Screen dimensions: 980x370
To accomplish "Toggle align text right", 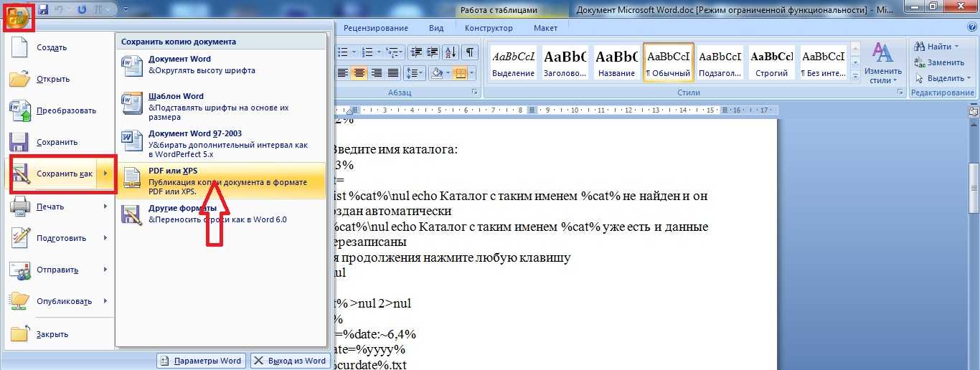I will (376, 73).
